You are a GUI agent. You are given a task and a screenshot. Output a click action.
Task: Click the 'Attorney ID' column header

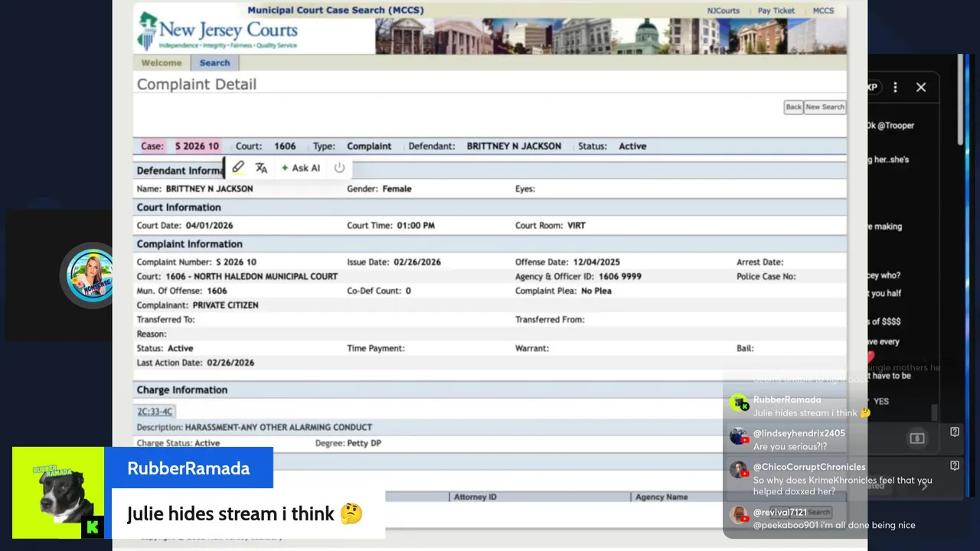pyautogui.click(x=475, y=497)
